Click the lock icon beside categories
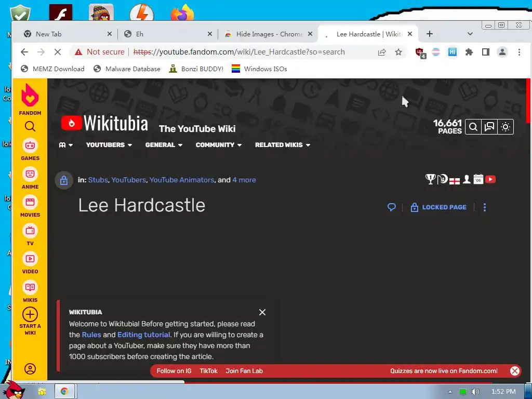532x399 pixels. (x=64, y=180)
